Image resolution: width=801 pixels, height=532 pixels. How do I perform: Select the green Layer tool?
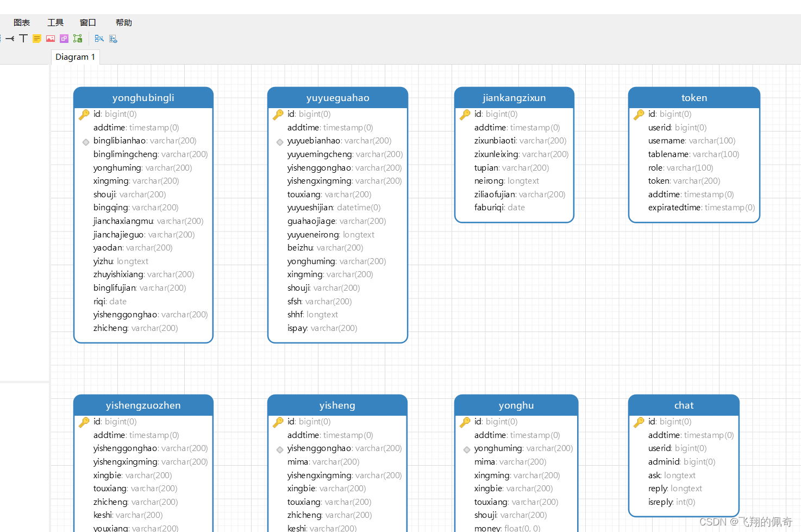78,39
